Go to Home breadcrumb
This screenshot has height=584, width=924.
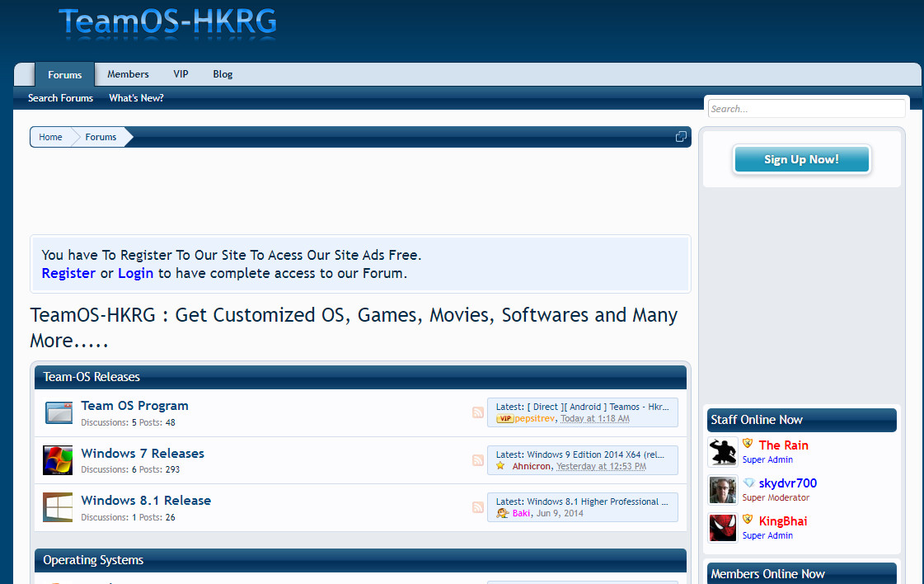click(50, 137)
